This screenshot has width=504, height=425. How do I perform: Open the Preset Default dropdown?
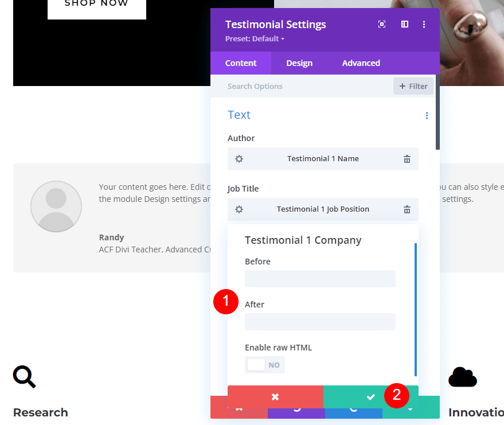click(x=255, y=39)
